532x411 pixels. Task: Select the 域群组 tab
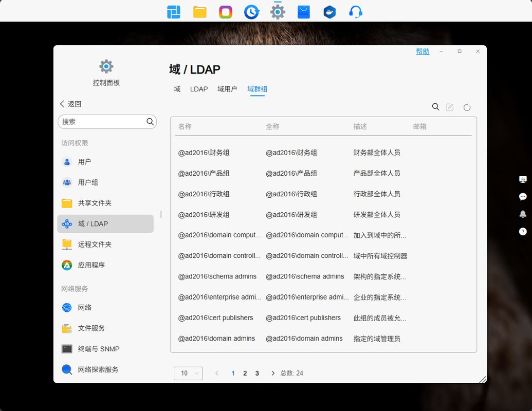point(257,89)
